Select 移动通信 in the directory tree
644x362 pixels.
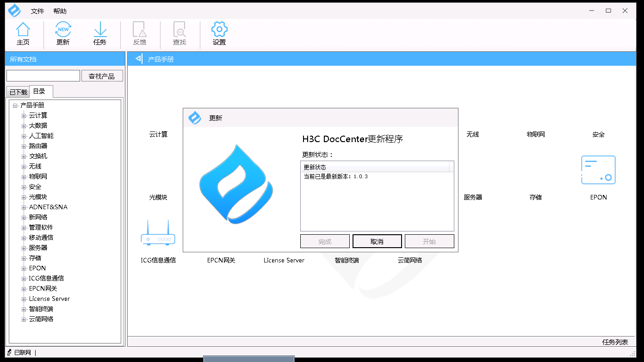click(41, 237)
